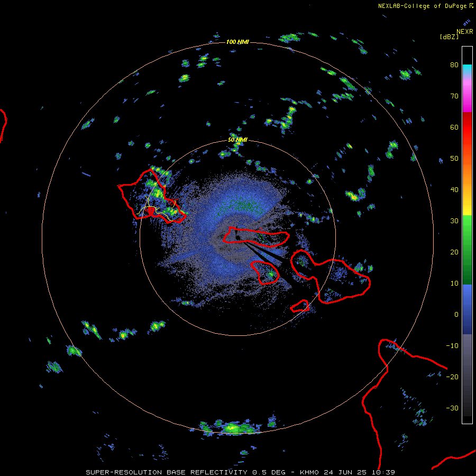
Task: Pick the green band of color scale
Action: pyautogui.click(x=467, y=250)
